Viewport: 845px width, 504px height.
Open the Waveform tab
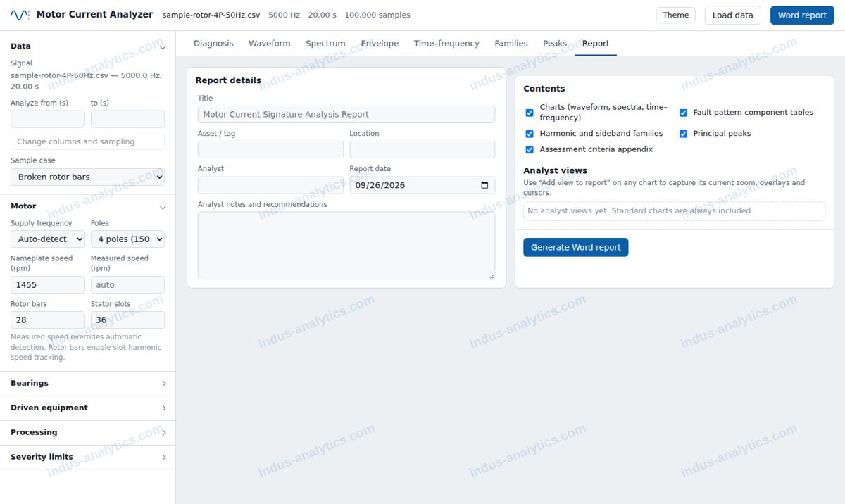[x=270, y=44]
